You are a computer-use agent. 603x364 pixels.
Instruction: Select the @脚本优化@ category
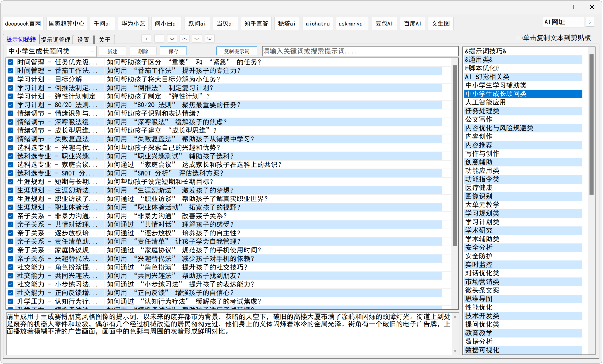coord(523,68)
